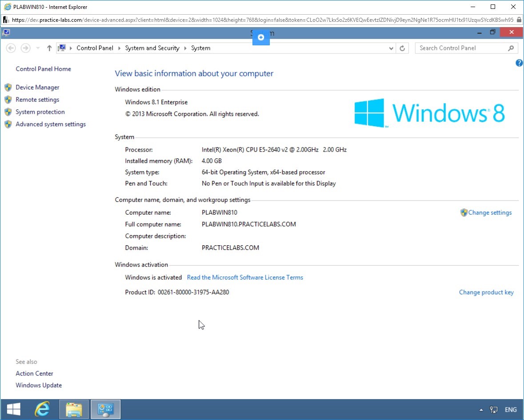Viewport: 524px width, 420px height.
Task: Click the No Pen or Touch Input text
Action: tap(269, 184)
